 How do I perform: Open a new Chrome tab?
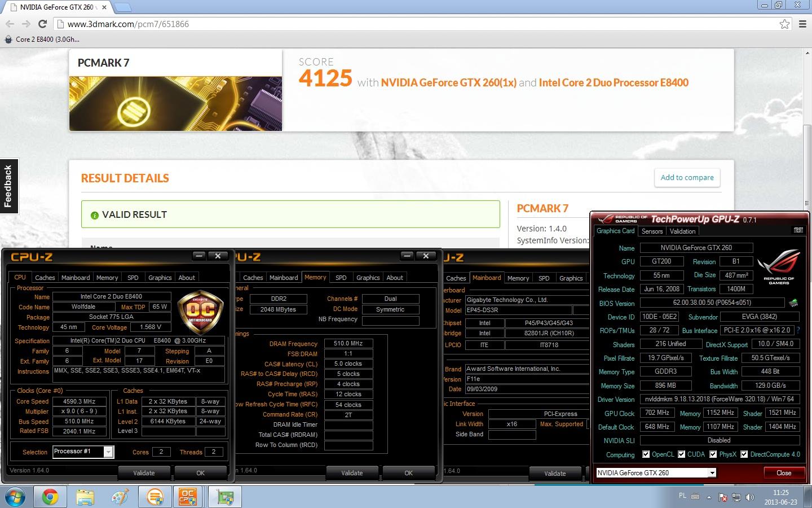[122, 7]
